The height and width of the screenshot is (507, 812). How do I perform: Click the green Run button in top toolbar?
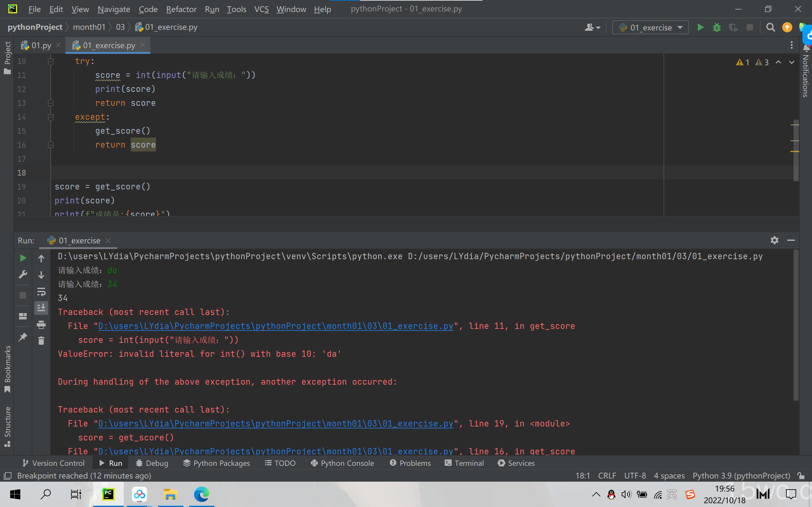700,27
